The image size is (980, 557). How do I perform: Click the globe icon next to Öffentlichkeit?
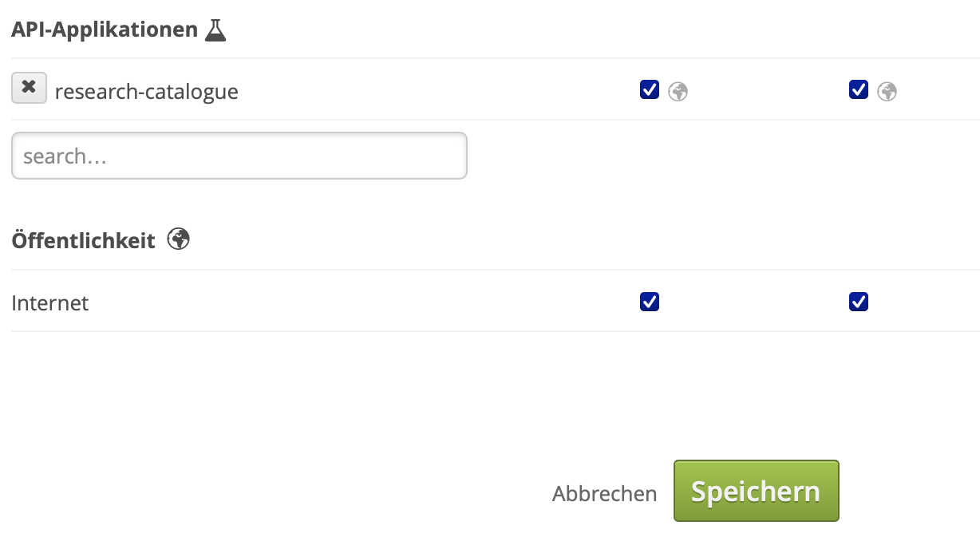coord(179,239)
